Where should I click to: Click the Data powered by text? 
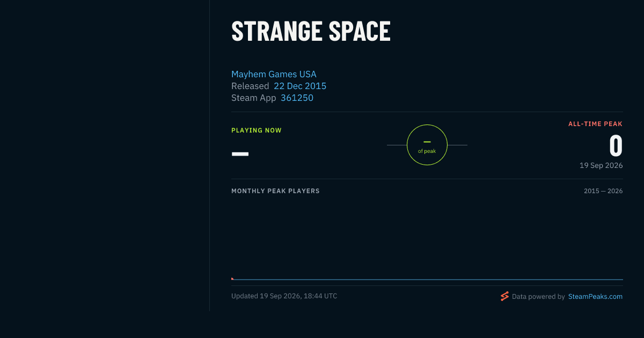pyautogui.click(x=538, y=296)
